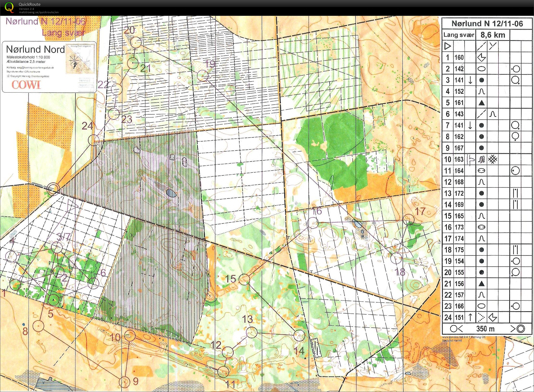Select control circle 17 on the map
Screen dimensions: 534x392
[409, 220]
